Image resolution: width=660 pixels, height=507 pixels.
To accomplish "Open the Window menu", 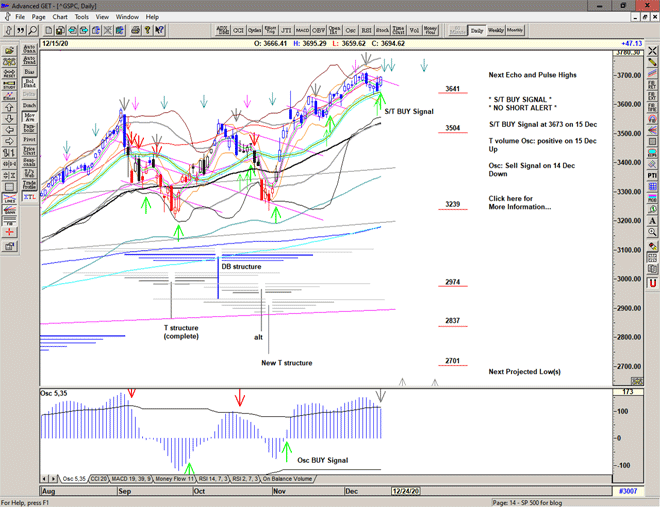I will [x=127, y=17].
